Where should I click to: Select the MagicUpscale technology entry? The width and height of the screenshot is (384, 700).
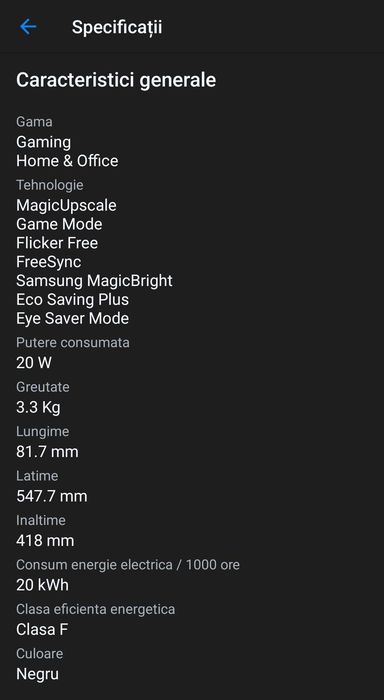tap(66, 206)
